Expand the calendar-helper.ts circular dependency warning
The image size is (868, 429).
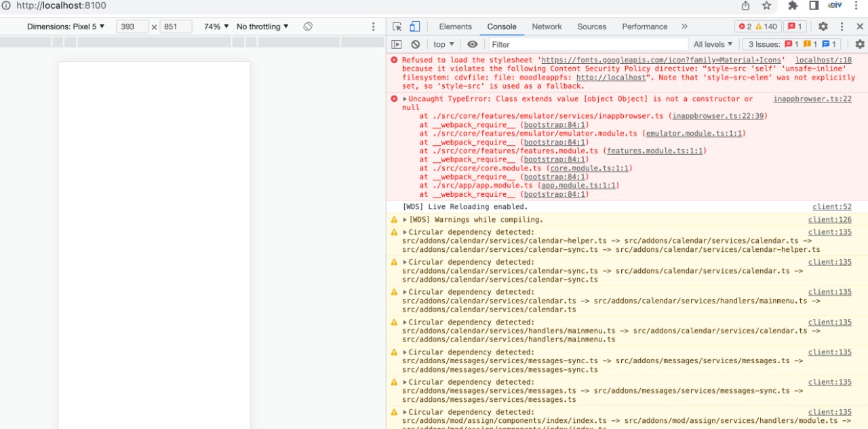pyautogui.click(x=405, y=232)
